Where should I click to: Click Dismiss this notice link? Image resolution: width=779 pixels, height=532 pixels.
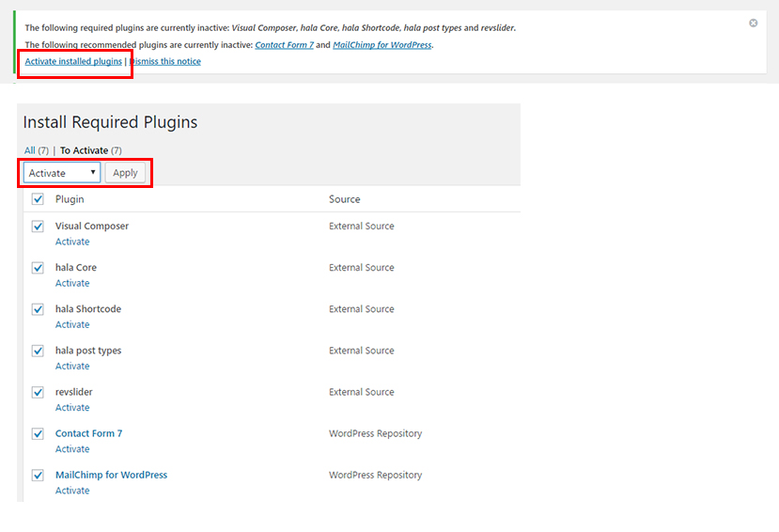tap(165, 61)
